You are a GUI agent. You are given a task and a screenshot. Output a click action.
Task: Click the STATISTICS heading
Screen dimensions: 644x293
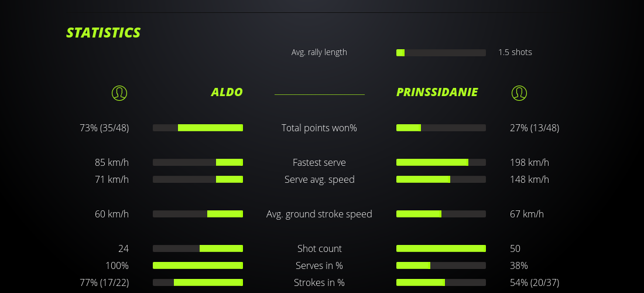[x=103, y=33]
